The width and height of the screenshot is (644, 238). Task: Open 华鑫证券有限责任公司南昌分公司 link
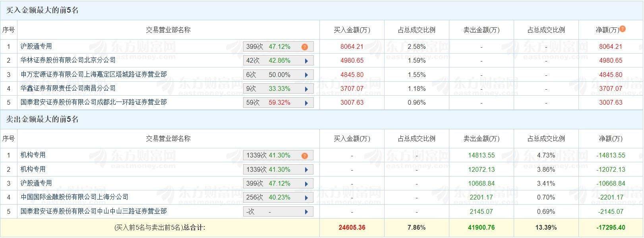coord(68,88)
